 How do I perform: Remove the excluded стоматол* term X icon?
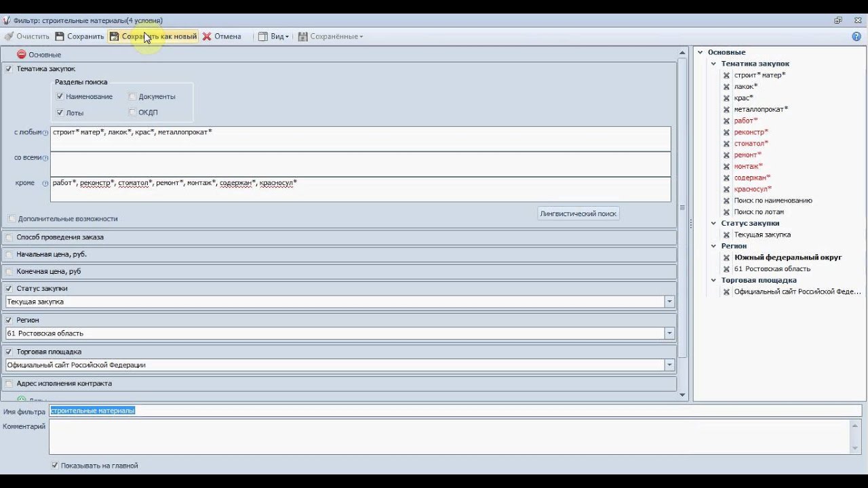[x=726, y=144]
